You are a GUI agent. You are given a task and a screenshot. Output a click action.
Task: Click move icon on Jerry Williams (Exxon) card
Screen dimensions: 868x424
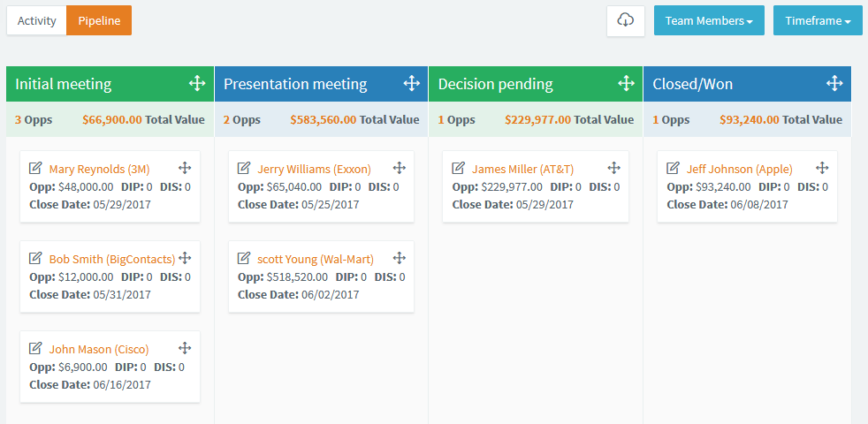(x=400, y=168)
